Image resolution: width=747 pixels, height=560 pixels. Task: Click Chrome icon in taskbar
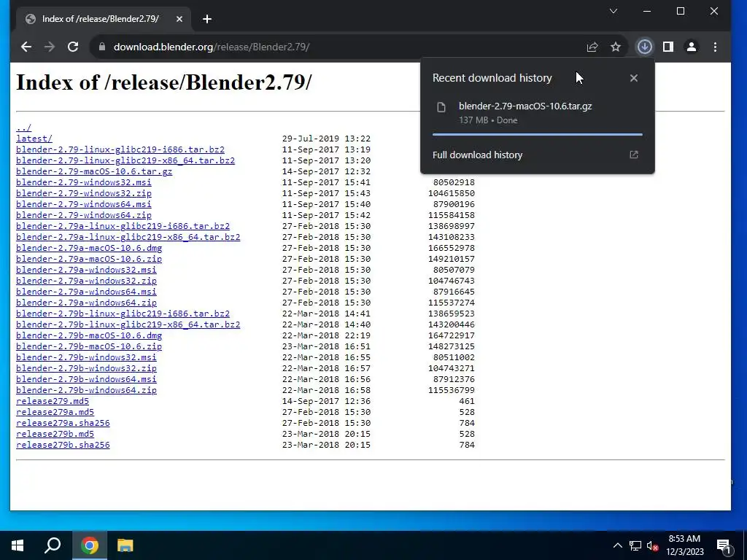pyautogui.click(x=90, y=545)
